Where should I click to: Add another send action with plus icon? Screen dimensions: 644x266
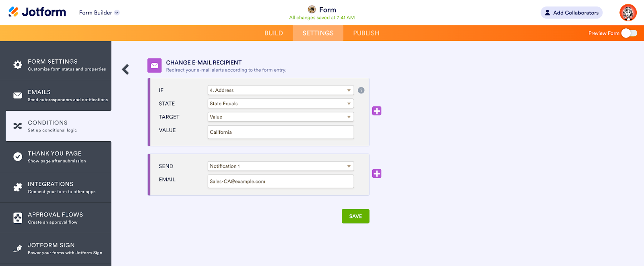(377, 174)
